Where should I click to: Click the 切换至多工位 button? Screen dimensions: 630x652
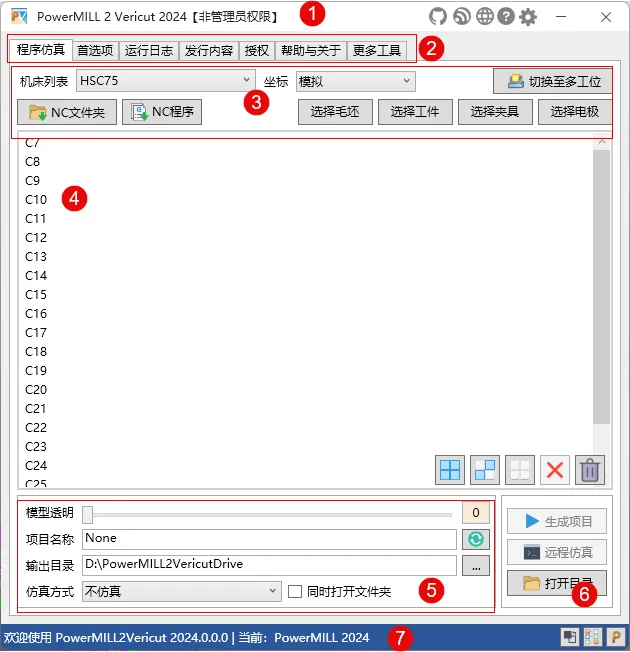[553, 81]
